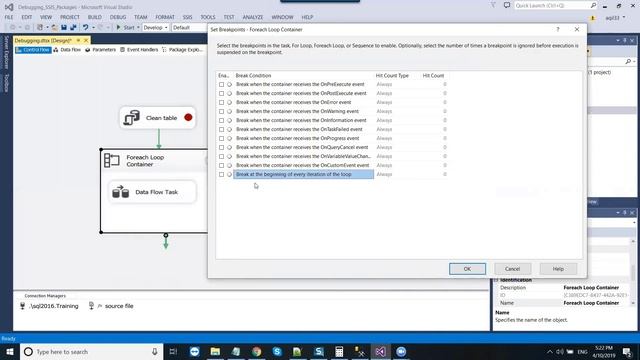The height and width of the screenshot is (360, 640).
Task: Check the OnWarning event breakpoint box
Action: (x=221, y=111)
